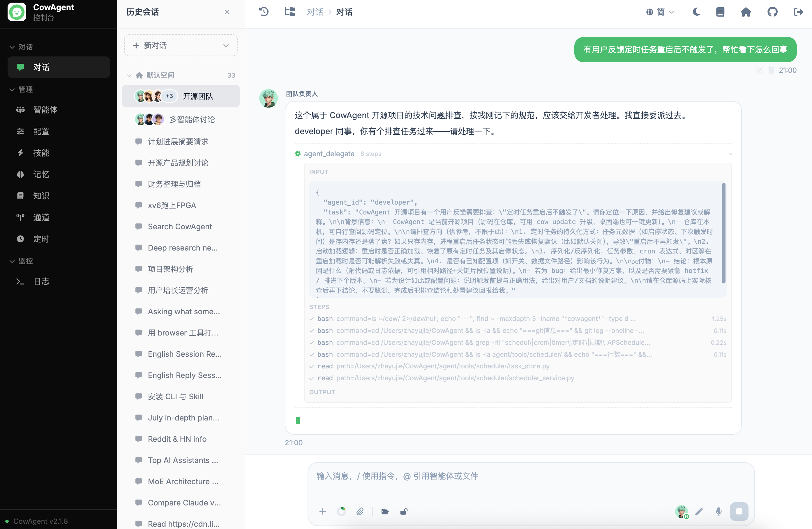Open the MoE Architecture session
Image resolution: width=812 pixels, height=529 pixels.
point(181,481)
